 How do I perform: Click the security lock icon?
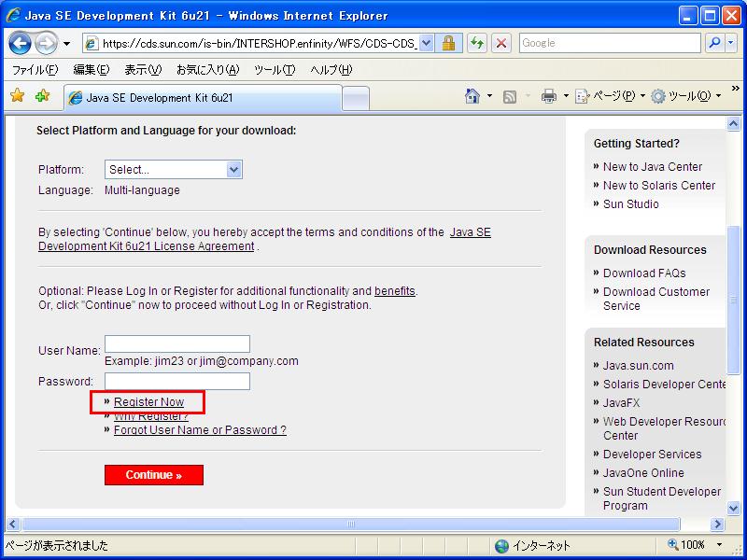(448, 43)
